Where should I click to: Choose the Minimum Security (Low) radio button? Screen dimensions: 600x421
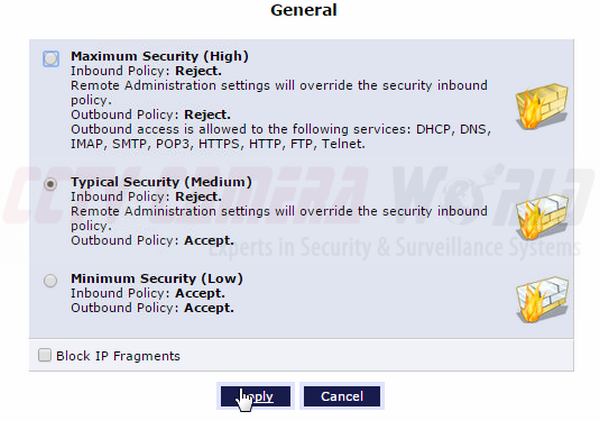pos(51,281)
